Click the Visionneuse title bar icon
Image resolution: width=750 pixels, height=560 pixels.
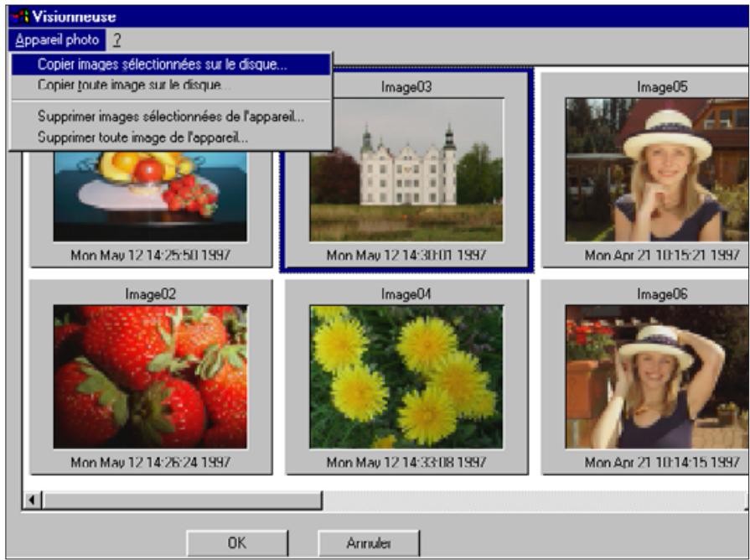pyautogui.click(x=20, y=17)
